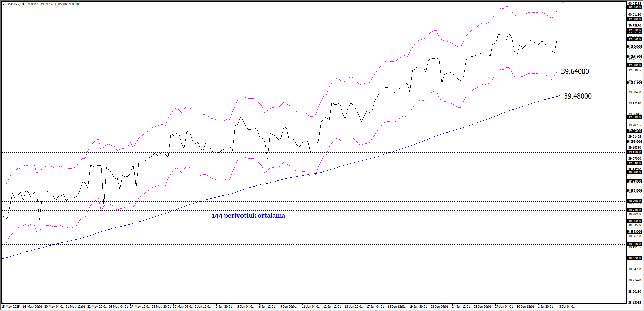Click the 38.20160 value on price scale
The height and width of the screenshot is (311, 644).
click(x=635, y=291)
